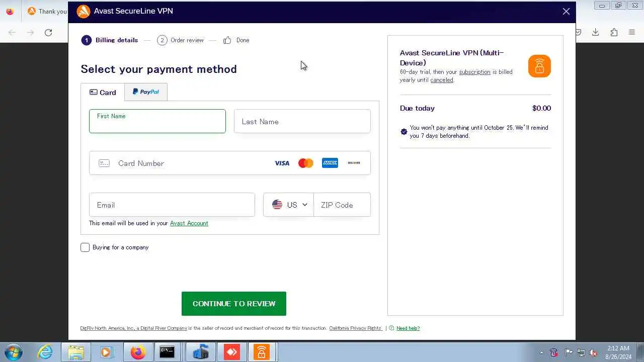Click the US flag icon
The image size is (644, 362).
click(277, 205)
